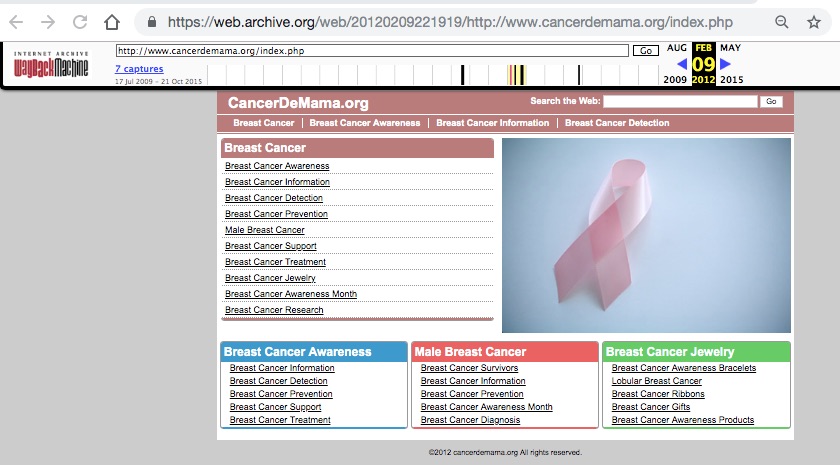
Task: Focus the Search the Web text box
Action: click(x=680, y=101)
